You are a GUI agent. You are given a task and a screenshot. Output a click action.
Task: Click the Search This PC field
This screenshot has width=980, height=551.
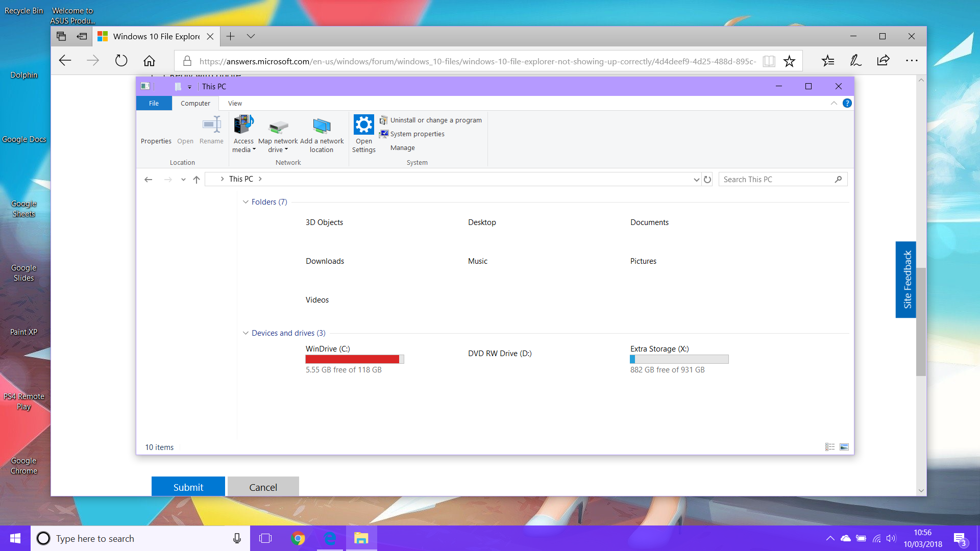tap(776, 180)
